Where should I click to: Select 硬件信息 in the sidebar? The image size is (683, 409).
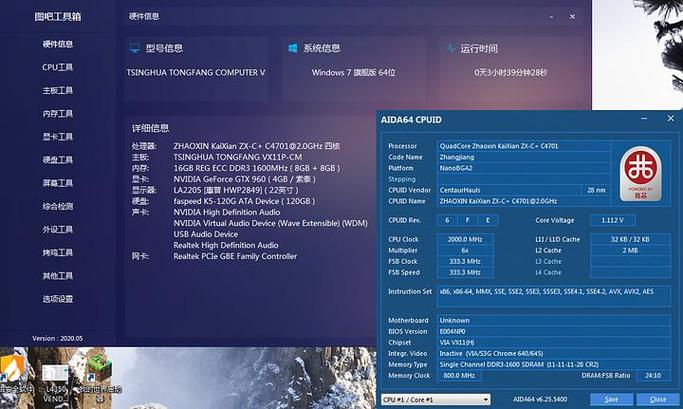coord(57,44)
